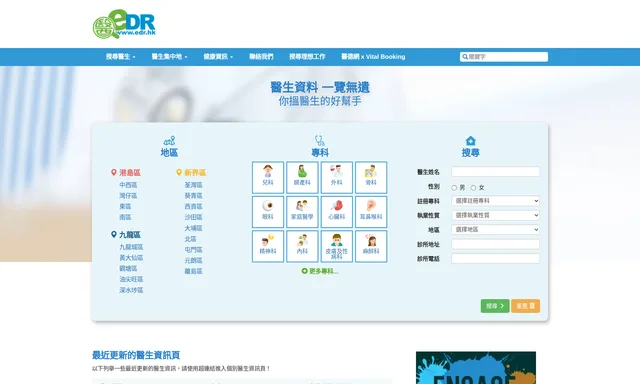Screen dimensions: 640x384
Task: Select the 內科 internal medicine icon
Action: click(302, 246)
